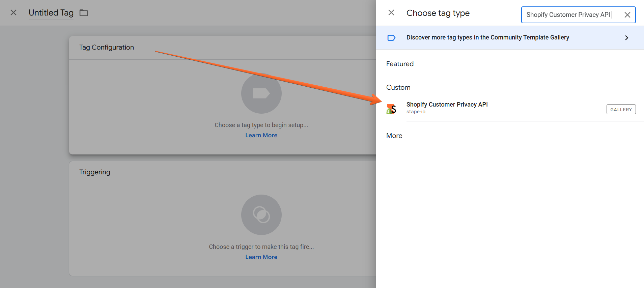644x288 pixels.
Task: Click the Tag Configuration card header
Action: (x=107, y=47)
